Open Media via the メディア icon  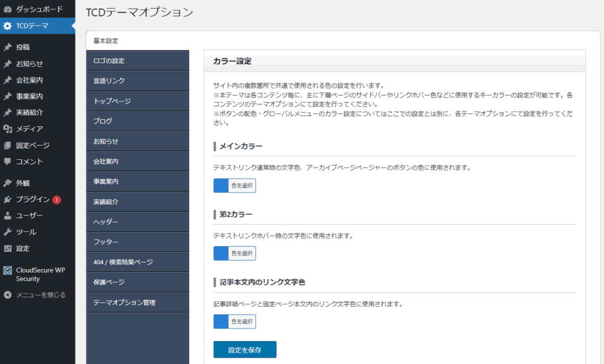point(8,129)
